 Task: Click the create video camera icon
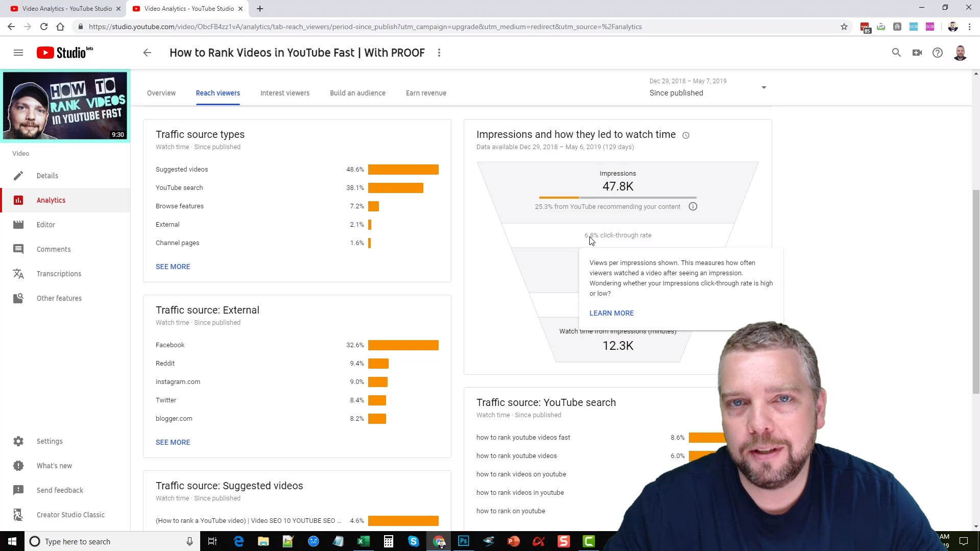917,53
